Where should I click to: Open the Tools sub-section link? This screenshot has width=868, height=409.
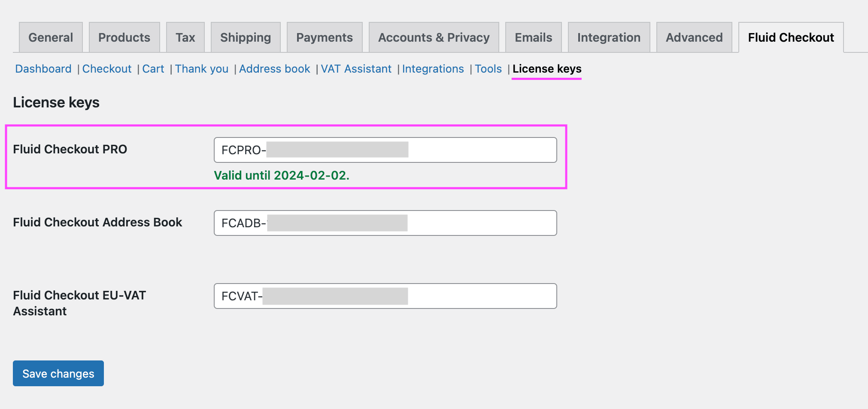click(488, 69)
